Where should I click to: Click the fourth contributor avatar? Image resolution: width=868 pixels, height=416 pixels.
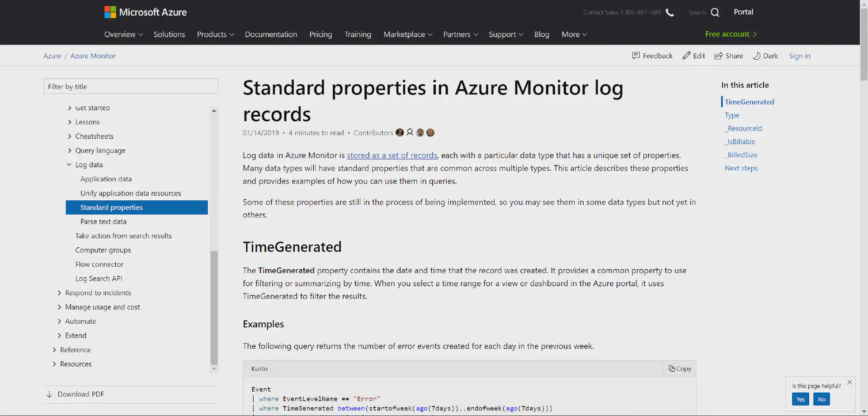tap(430, 132)
